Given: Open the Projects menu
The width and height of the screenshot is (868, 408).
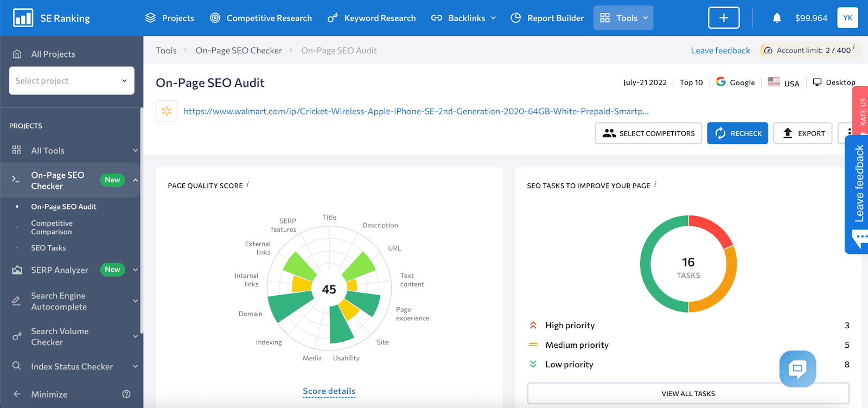Looking at the screenshot, I should [x=169, y=18].
